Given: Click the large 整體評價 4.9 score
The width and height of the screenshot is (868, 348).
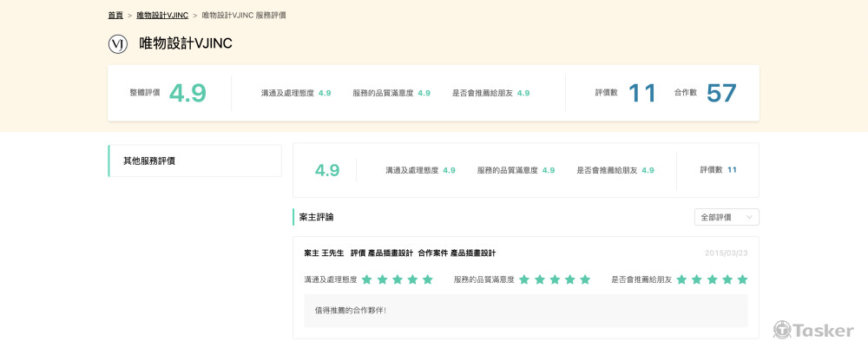Looking at the screenshot, I should click(x=187, y=93).
